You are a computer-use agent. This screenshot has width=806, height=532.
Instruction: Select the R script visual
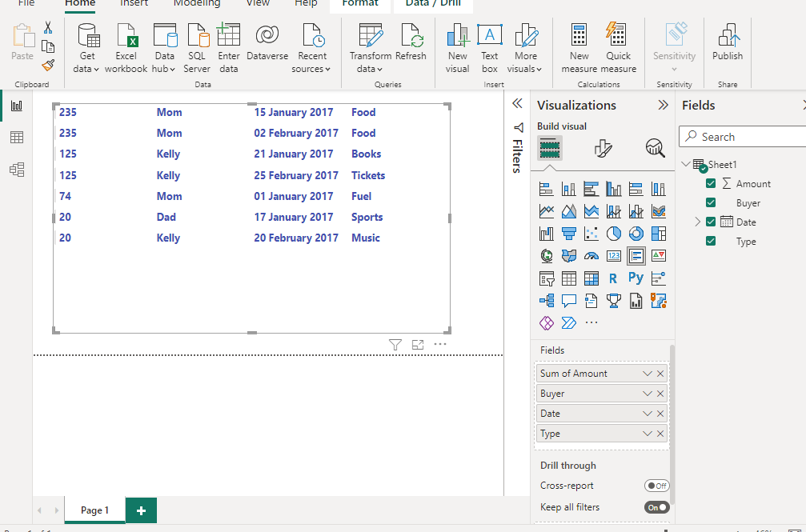[x=613, y=278]
